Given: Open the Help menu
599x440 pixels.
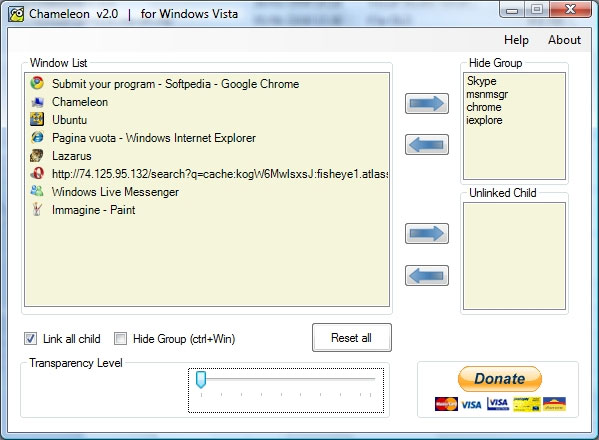Looking at the screenshot, I should pos(516,40).
